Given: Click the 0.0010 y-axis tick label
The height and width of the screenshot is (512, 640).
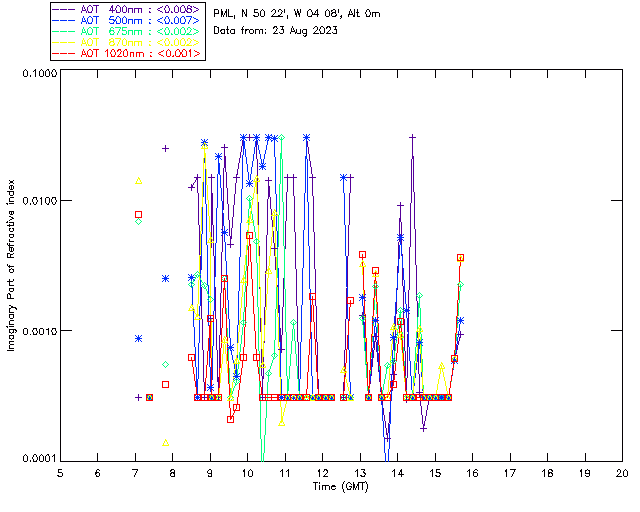Looking at the screenshot, I should 38,331.
